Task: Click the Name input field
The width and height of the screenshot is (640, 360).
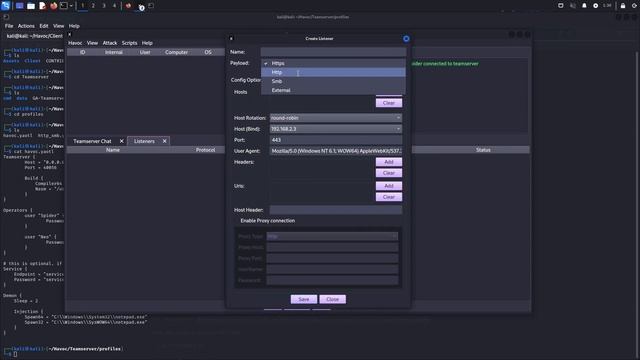Action: (333, 52)
